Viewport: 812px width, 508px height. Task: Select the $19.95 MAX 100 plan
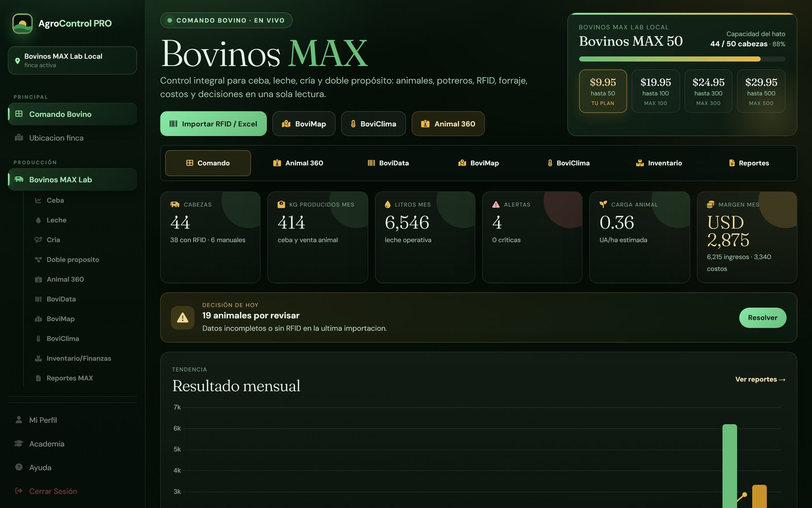coord(656,91)
